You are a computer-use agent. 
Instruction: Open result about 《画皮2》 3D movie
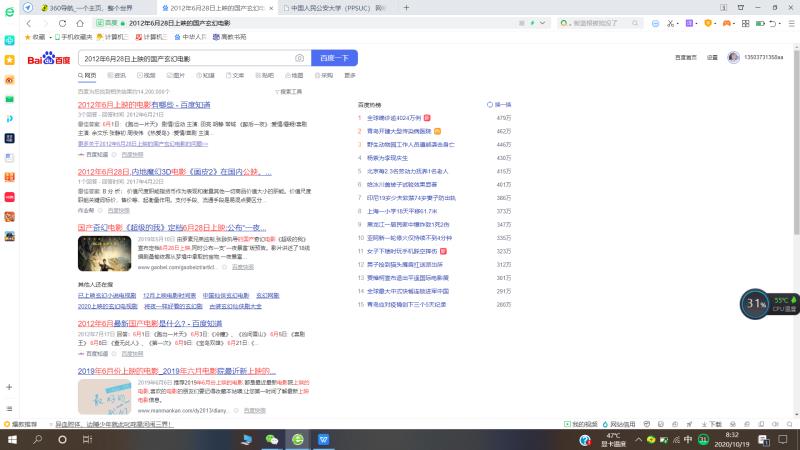(x=174, y=172)
